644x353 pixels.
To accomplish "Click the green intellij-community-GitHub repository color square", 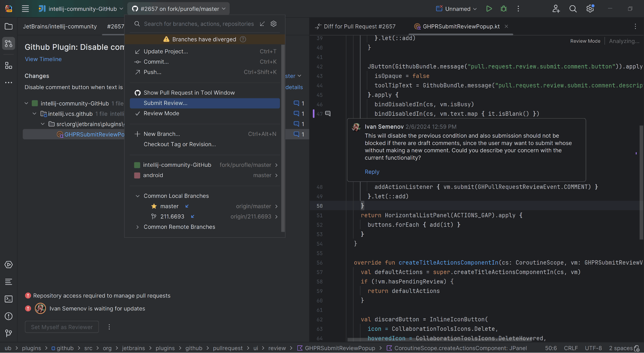I will 137,165.
